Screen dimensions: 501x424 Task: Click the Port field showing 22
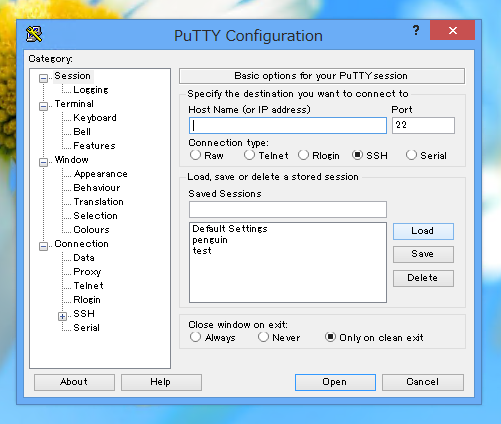coord(423,125)
